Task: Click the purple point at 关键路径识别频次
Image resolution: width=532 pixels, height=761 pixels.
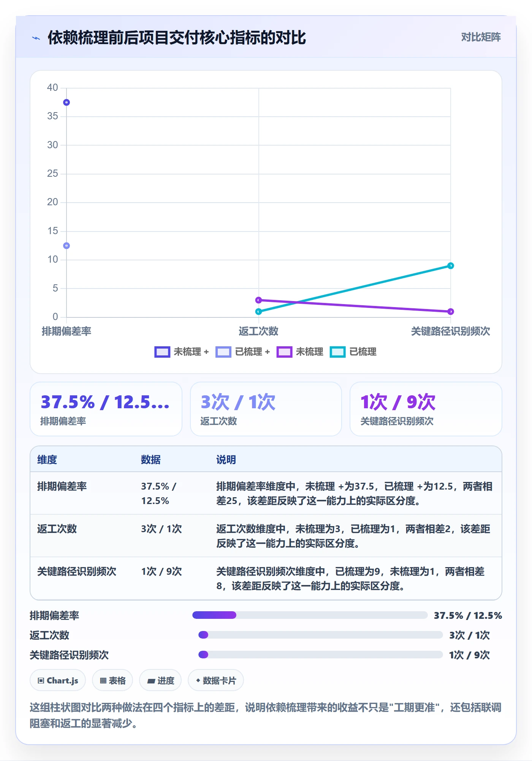Action: tap(450, 311)
